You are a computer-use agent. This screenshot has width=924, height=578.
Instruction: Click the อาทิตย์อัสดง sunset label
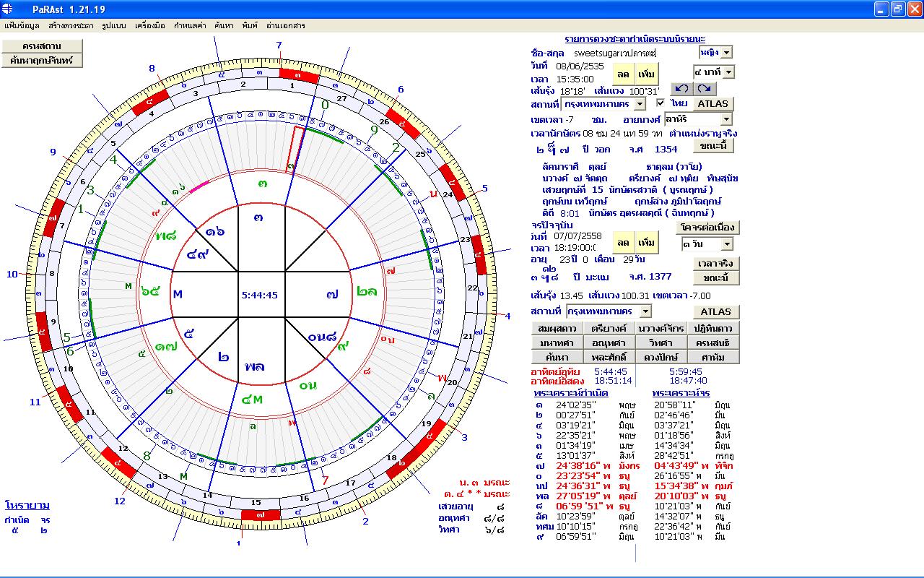pyautogui.click(x=557, y=381)
